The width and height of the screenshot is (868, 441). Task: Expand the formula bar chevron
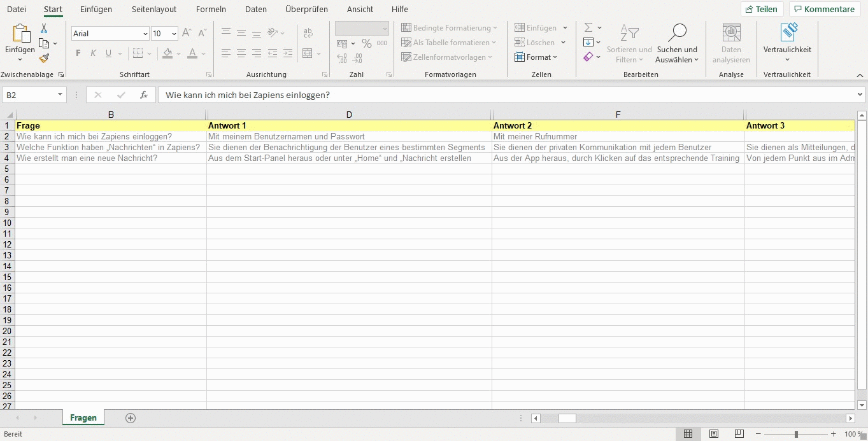click(x=860, y=95)
